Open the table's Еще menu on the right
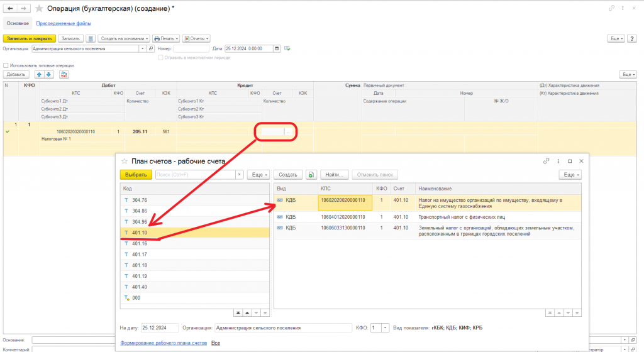 628,74
